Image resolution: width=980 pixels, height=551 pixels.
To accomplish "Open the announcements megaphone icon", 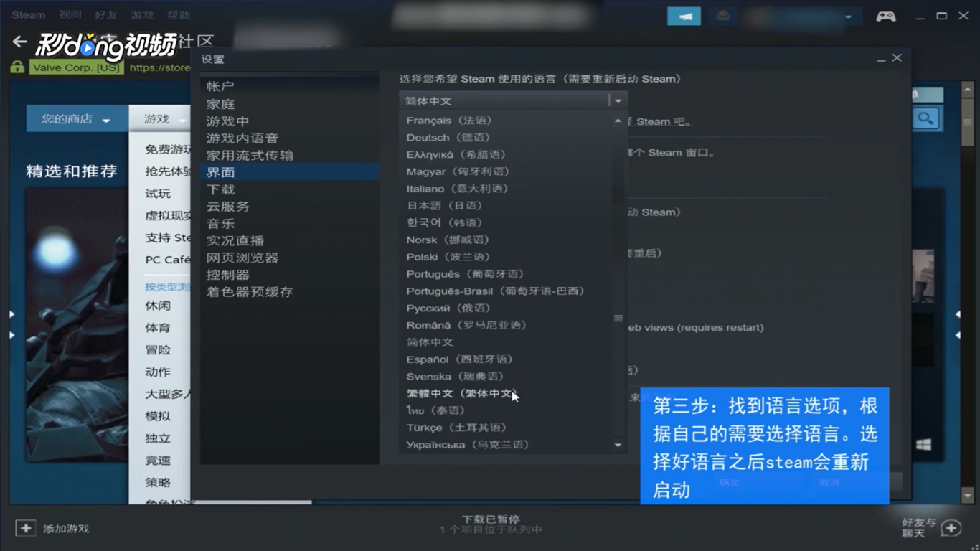I will tap(684, 15).
